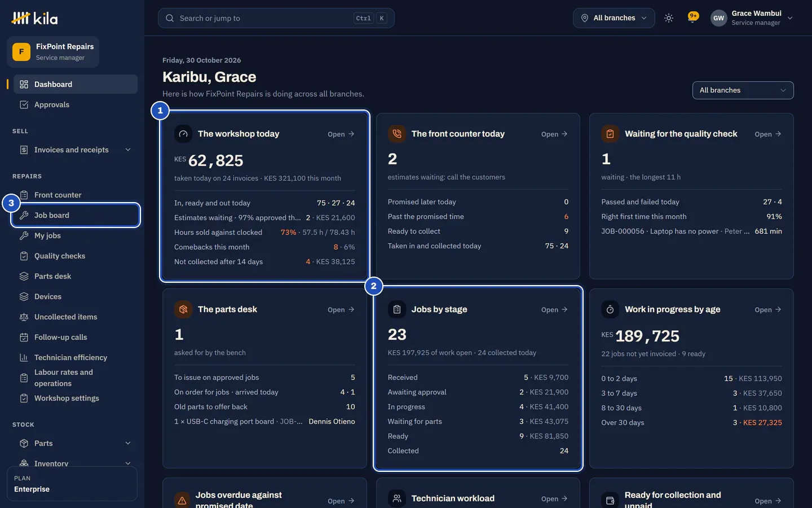This screenshot has width=812, height=508.
Task: Click the Jobs overdue warning triangle icon
Action: point(182,501)
